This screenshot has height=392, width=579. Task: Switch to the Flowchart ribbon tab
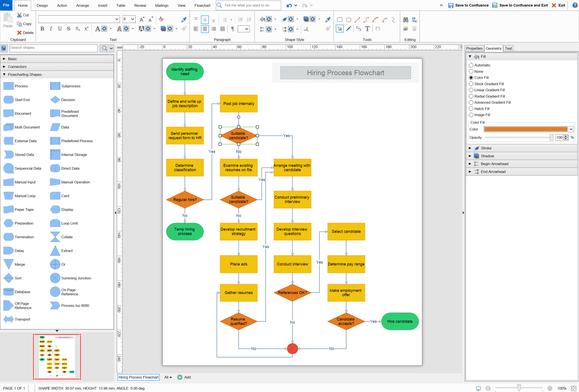tap(202, 5)
